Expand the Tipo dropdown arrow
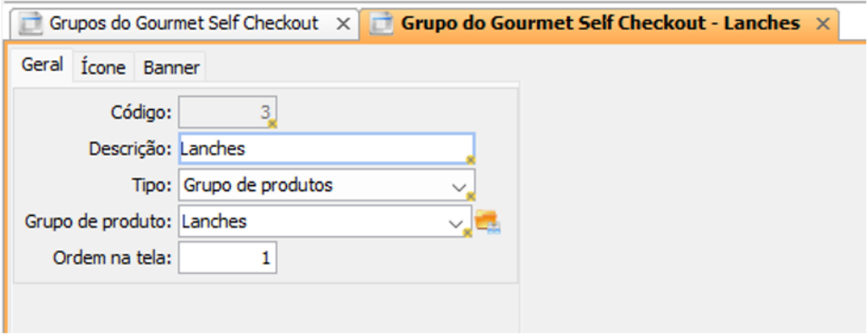The image size is (868, 335). (x=458, y=187)
